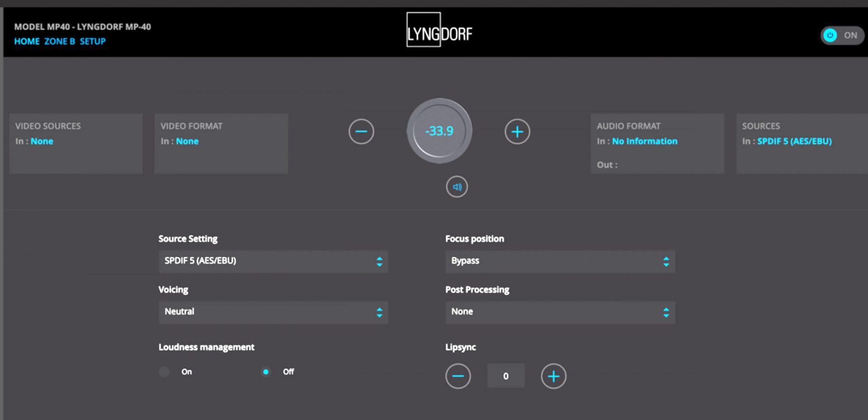Increase Lipsync with the plus button
This screenshot has width=868, height=420.
pyautogui.click(x=553, y=376)
